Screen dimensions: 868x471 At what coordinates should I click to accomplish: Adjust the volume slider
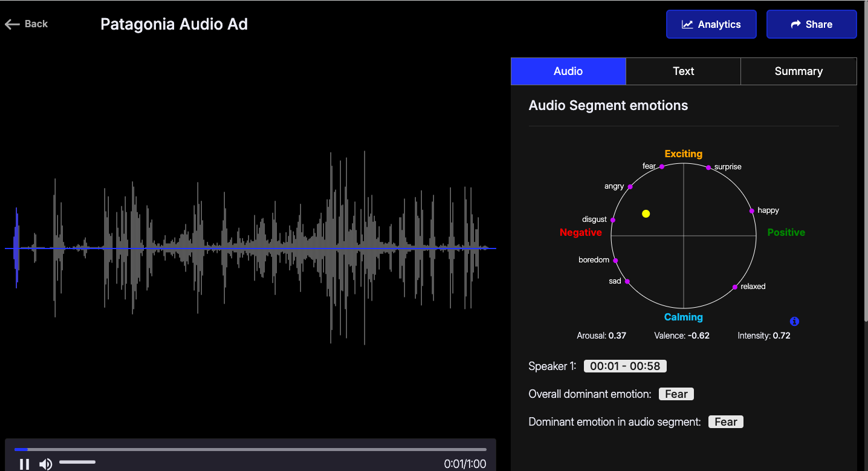(x=77, y=462)
